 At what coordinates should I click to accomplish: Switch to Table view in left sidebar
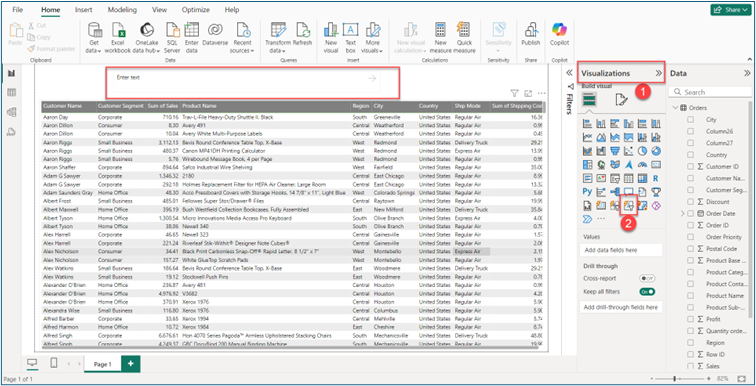coord(12,93)
